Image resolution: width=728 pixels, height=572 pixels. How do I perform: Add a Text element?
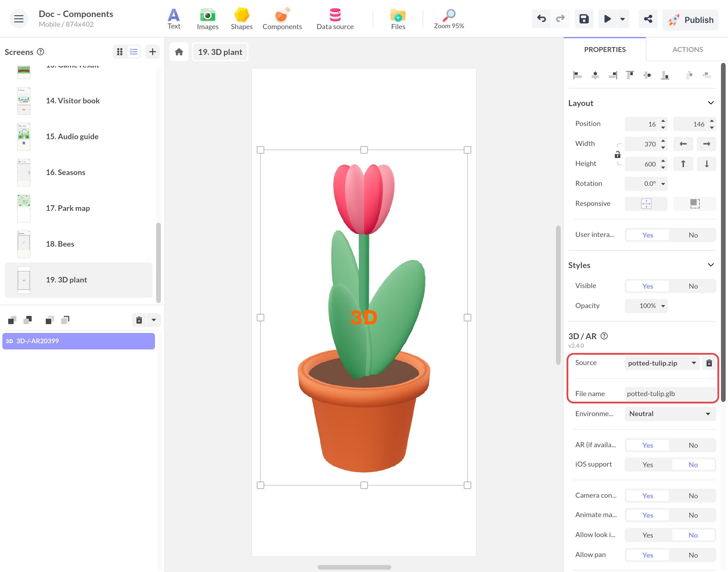[x=174, y=19]
